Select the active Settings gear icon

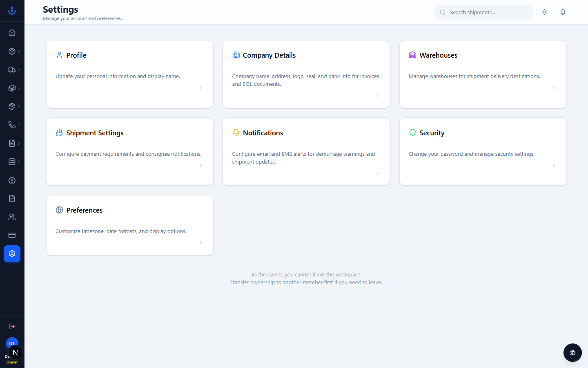(x=12, y=254)
